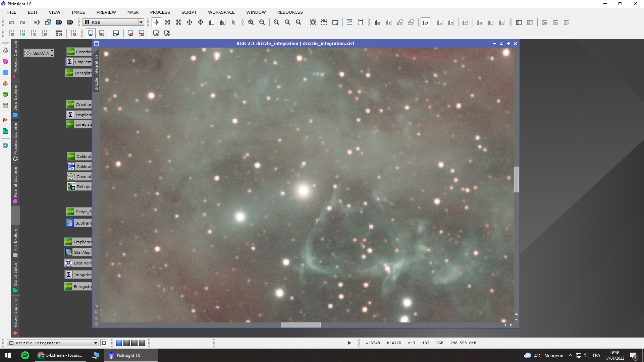Toggle the readout mode crosshair tool
This screenshot has height=362, width=644.
(x=156, y=22)
